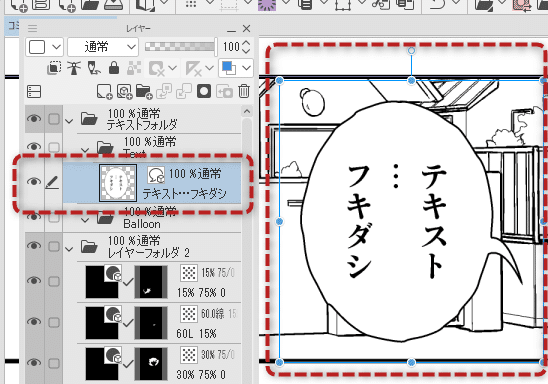The image size is (548, 384).
Task: Click layer list scroll up arrow
Action: 247,111
